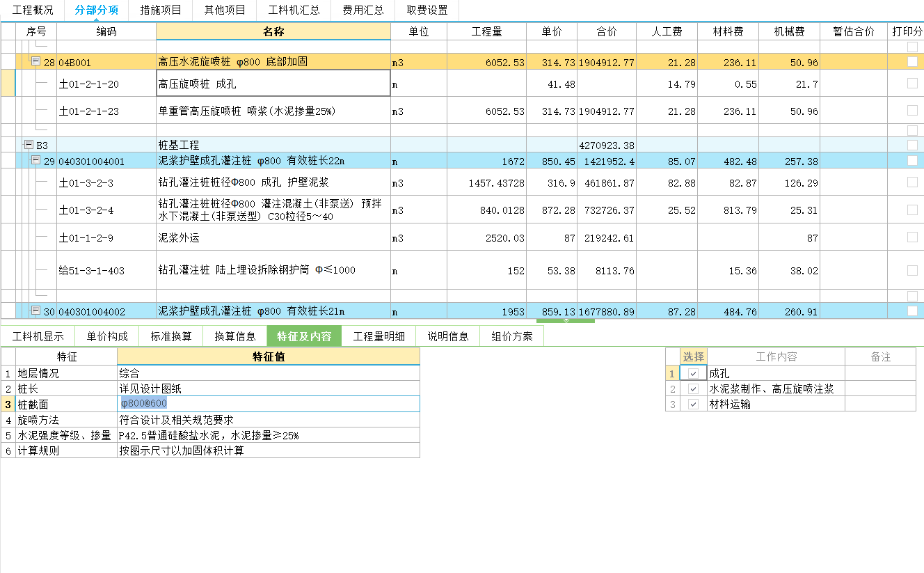Open the 组价方案 bottom tab

(x=512, y=336)
